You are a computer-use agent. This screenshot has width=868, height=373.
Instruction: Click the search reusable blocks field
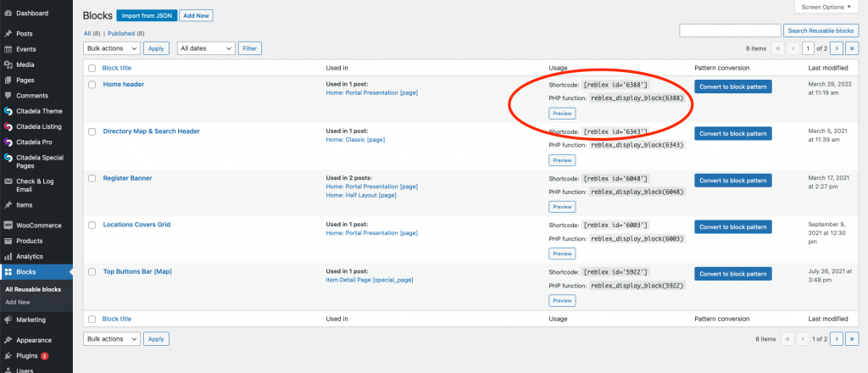point(730,31)
